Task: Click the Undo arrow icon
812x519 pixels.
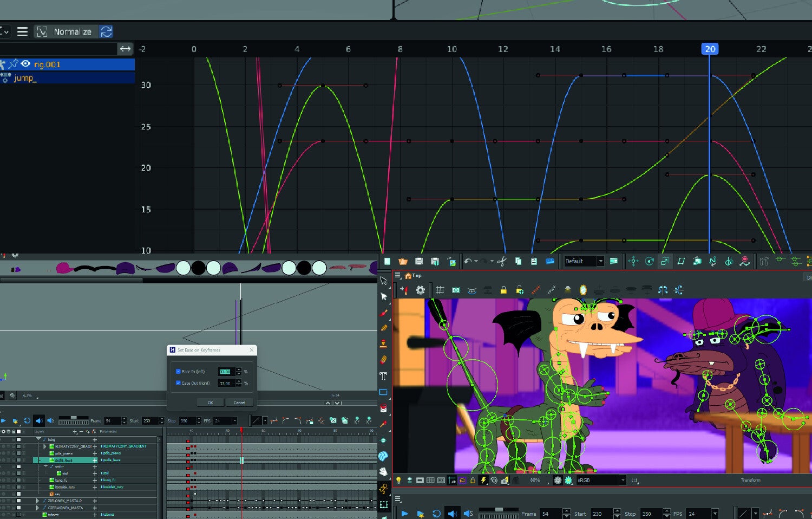Action: tap(467, 261)
